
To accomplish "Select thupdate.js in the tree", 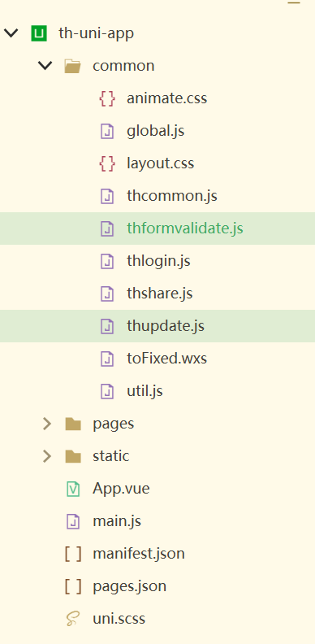I will pyautogui.click(x=157, y=326).
